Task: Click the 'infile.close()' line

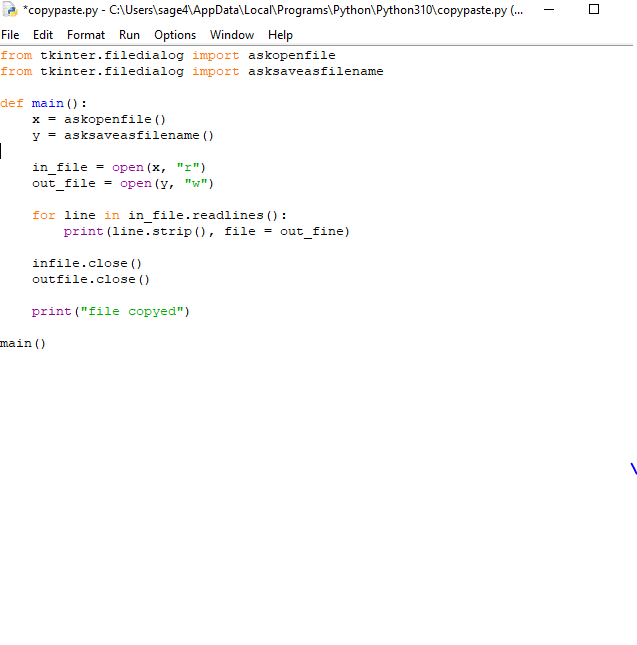Action: pyautogui.click(x=87, y=263)
